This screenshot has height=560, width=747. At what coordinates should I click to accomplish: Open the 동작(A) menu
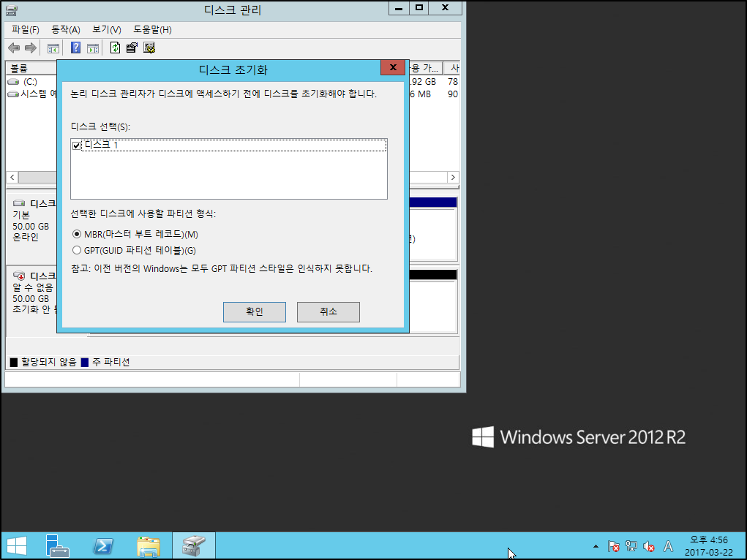(66, 29)
